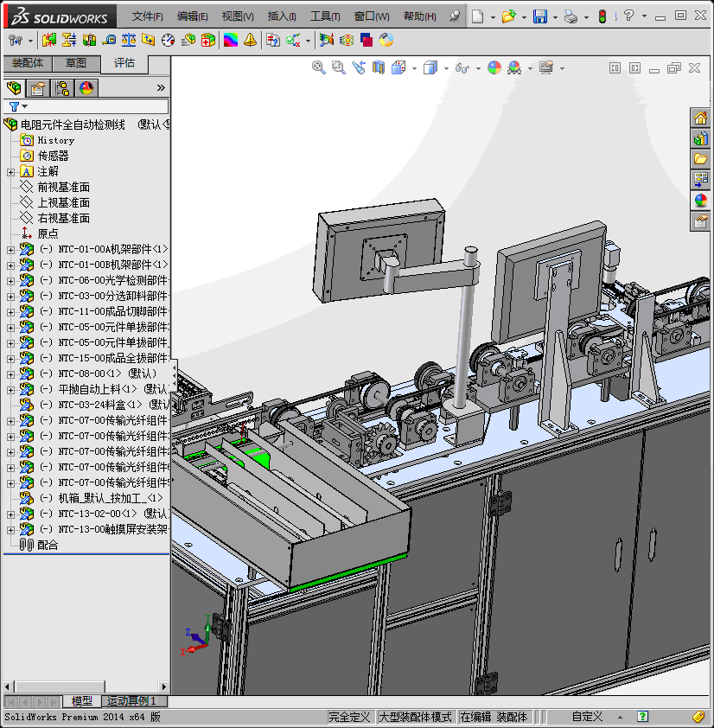Click the Section View icon

pyautogui.click(x=379, y=67)
